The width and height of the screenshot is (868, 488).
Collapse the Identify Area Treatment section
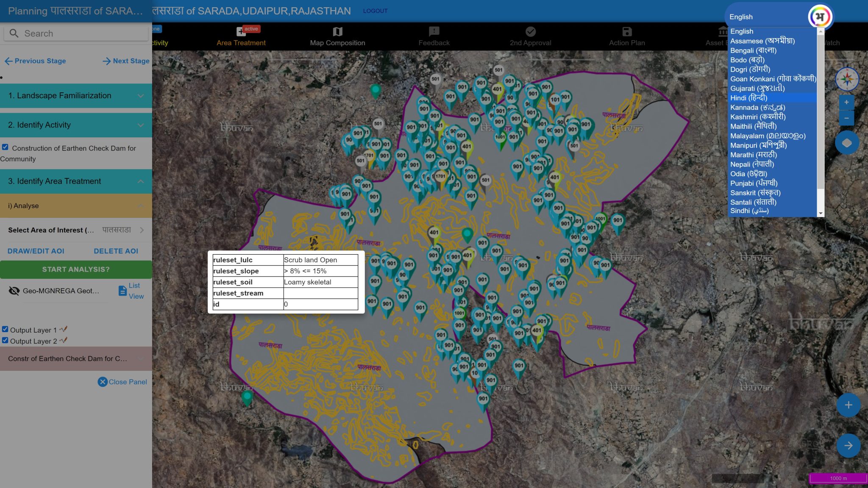point(141,181)
